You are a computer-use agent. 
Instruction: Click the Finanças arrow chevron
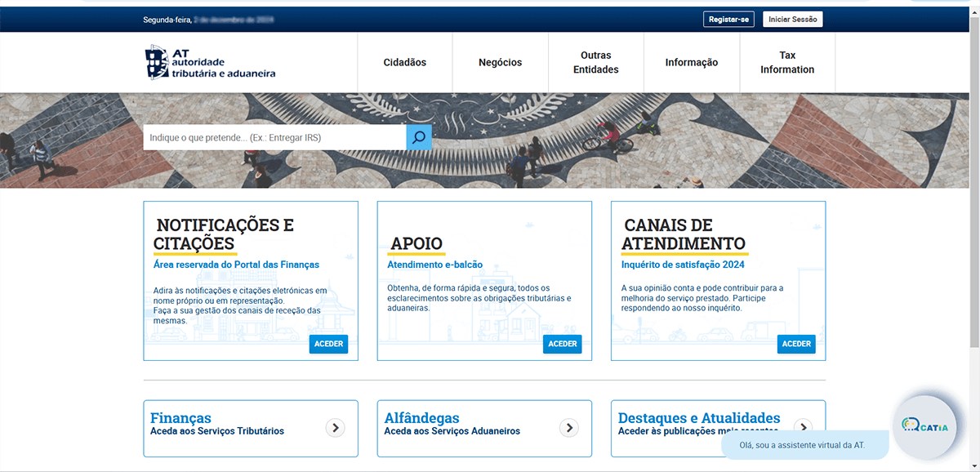point(336,427)
